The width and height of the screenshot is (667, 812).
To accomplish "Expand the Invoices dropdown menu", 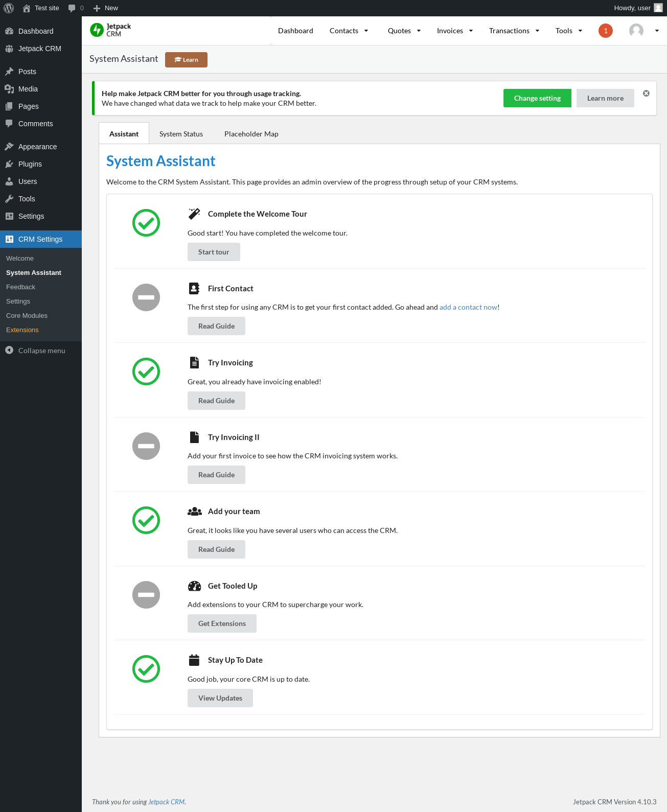I will point(455,31).
